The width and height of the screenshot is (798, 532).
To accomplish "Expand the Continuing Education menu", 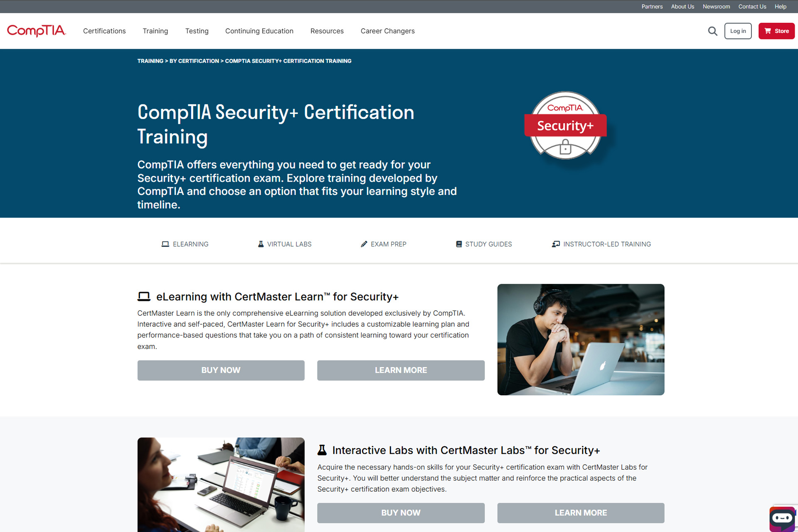I will (259, 31).
